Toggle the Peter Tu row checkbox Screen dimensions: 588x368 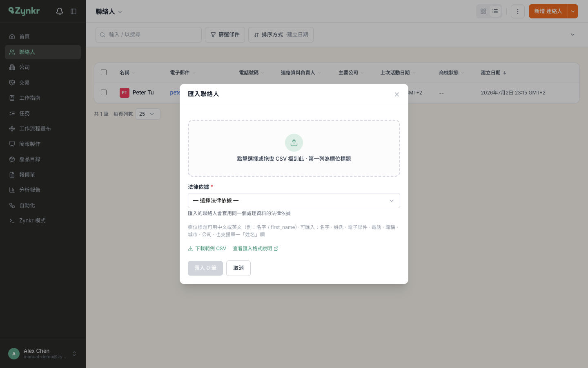(104, 92)
